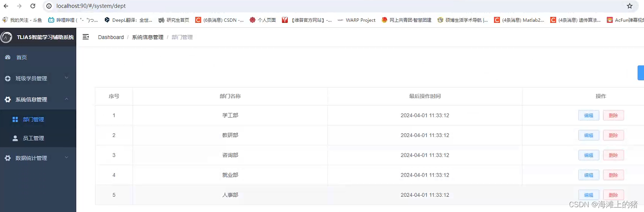This screenshot has width=644, height=212.
Task: Click the 序号 column header
Action: [x=114, y=96]
